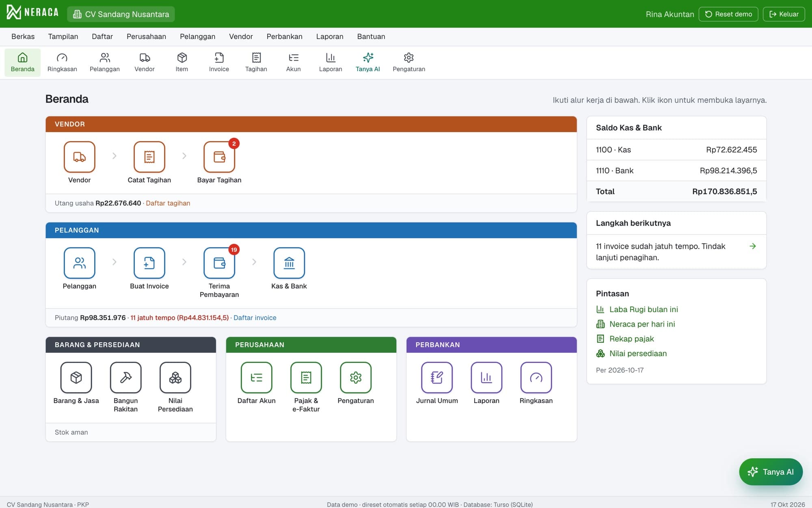The height and width of the screenshot is (508, 812).
Task: Open the Nilai persediaan shortcut link
Action: coord(631,354)
